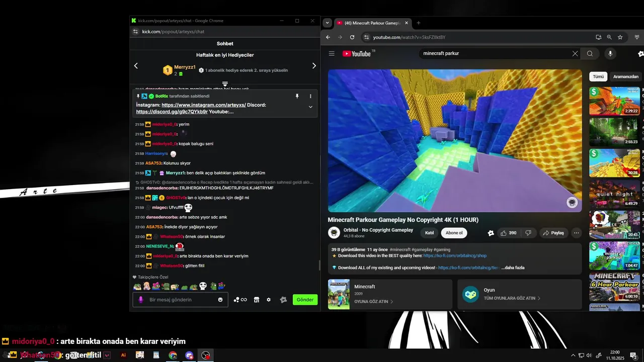Open the '6 Hour Parkour' suggested video

click(614, 286)
